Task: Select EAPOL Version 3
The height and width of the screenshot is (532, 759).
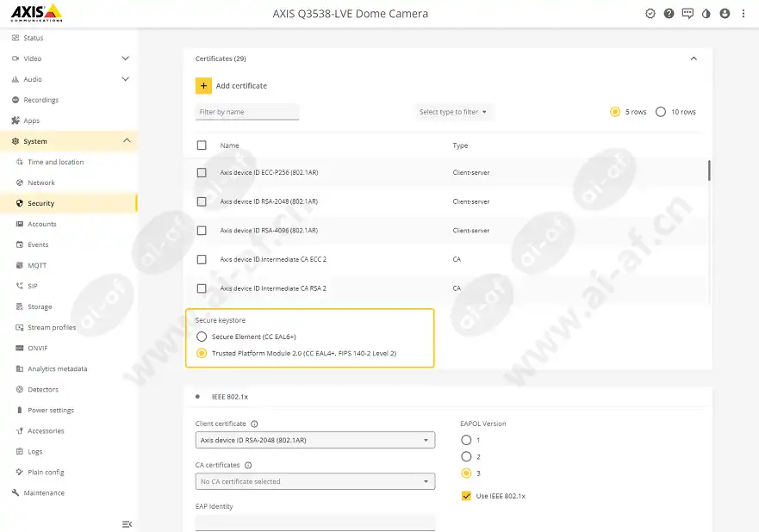Action: tap(466, 473)
